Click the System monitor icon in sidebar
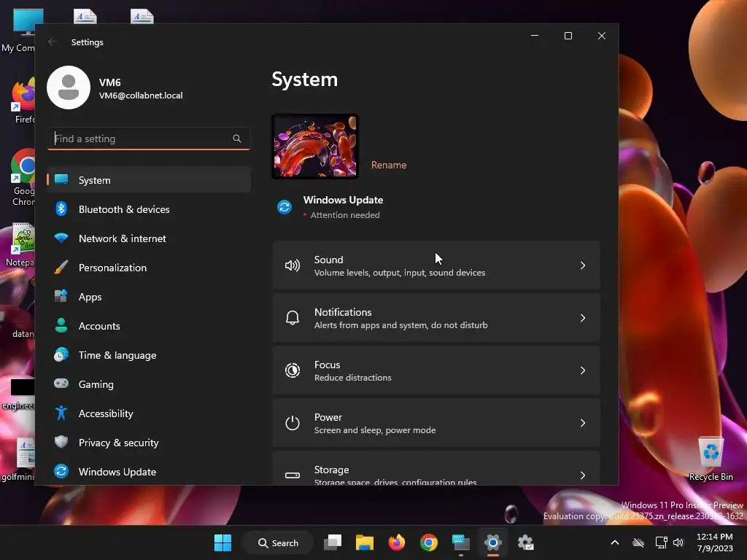Viewport: 747px width, 560px height. point(61,179)
